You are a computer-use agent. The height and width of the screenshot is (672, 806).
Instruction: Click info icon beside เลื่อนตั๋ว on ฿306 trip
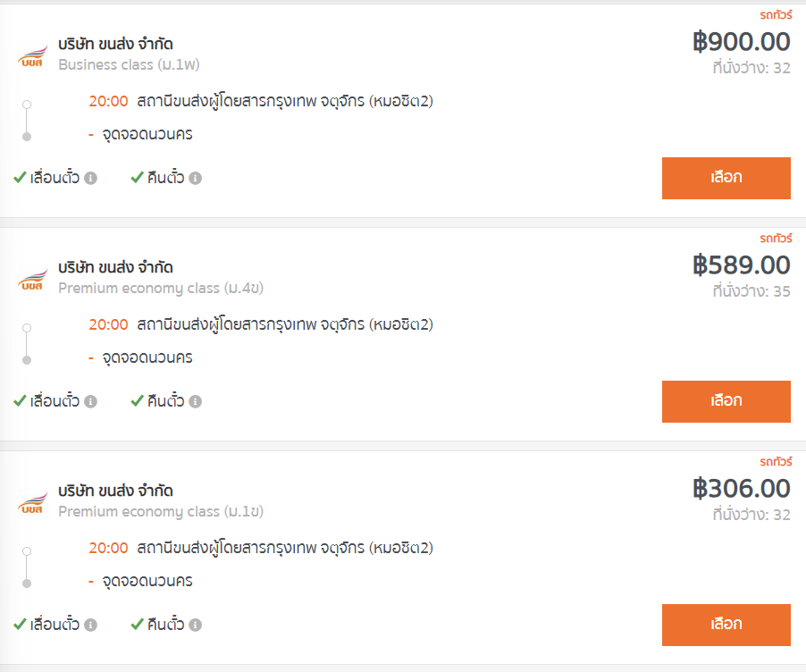pyautogui.click(x=90, y=625)
